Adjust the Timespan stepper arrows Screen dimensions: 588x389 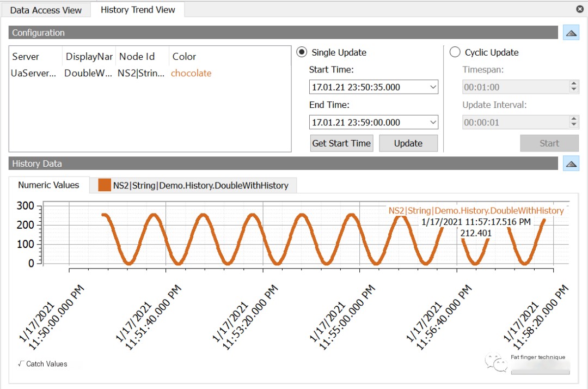(574, 87)
